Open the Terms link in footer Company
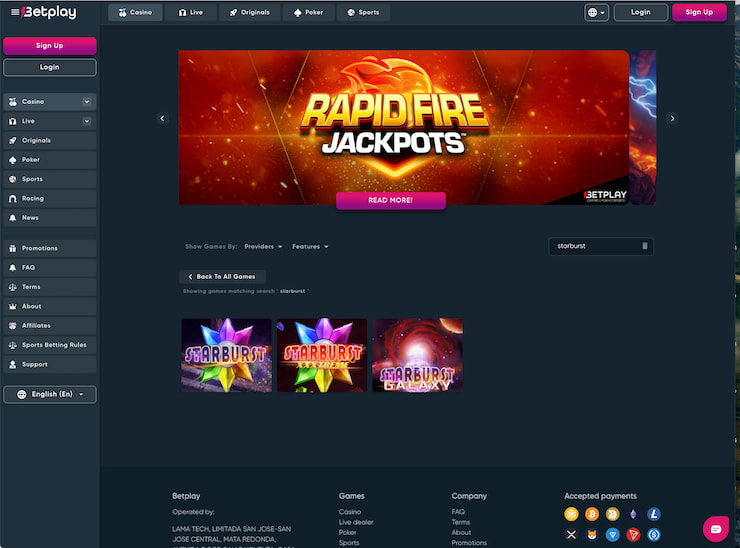 coord(461,522)
